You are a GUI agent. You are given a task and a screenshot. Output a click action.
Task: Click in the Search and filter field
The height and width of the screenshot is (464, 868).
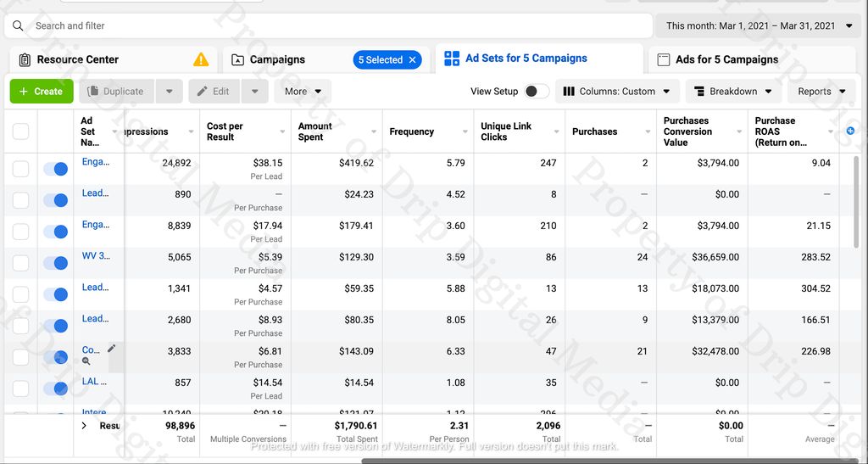pos(329,26)
